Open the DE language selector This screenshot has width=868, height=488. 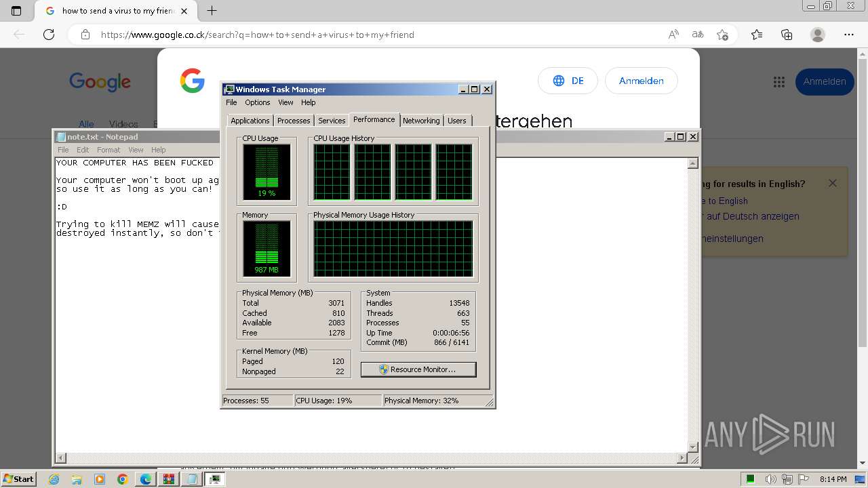tap(568, 81)
